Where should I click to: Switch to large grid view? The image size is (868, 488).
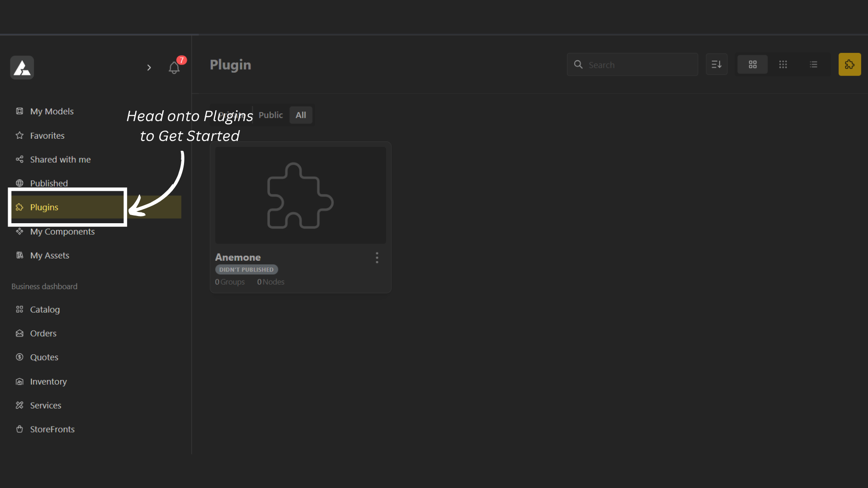[x=752, y=65]
